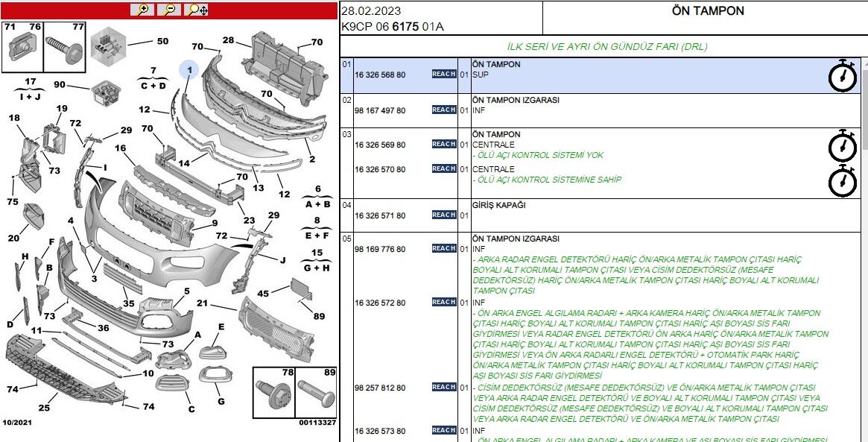868x442 pixels.
Task: Click REACH badge beside part 16 326 572 80
Action: pyautogui.click(x=444, y=302)
